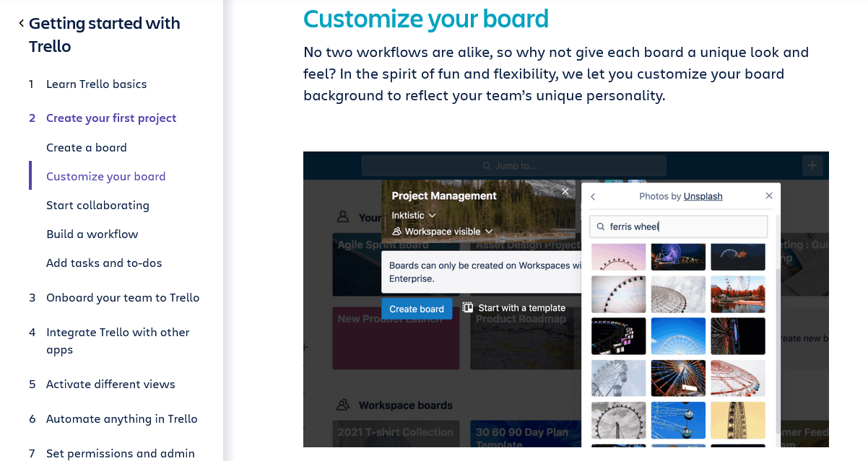Open Build a workflow in sidebar

coord(92,234)
